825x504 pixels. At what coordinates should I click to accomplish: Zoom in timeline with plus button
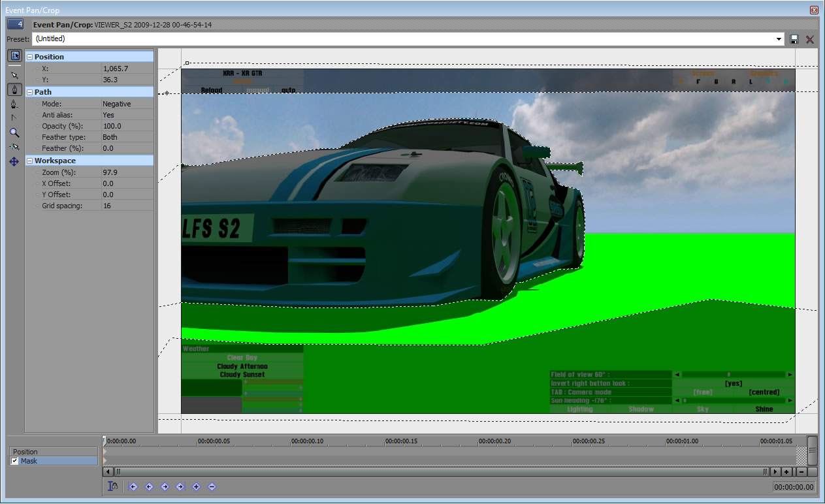point(786,471)
